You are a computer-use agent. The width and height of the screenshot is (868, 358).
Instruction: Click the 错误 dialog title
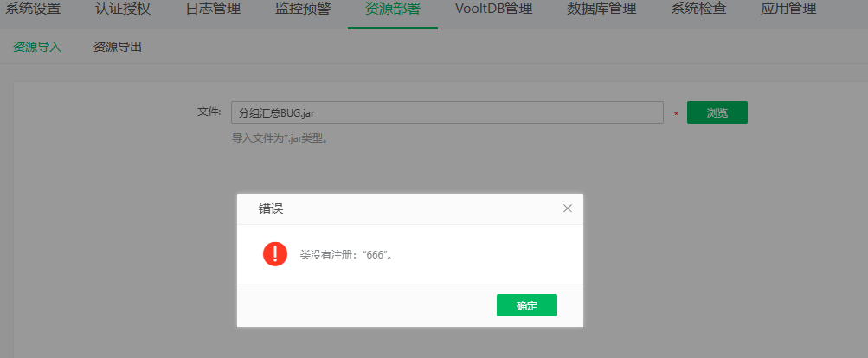click(271, 208)
